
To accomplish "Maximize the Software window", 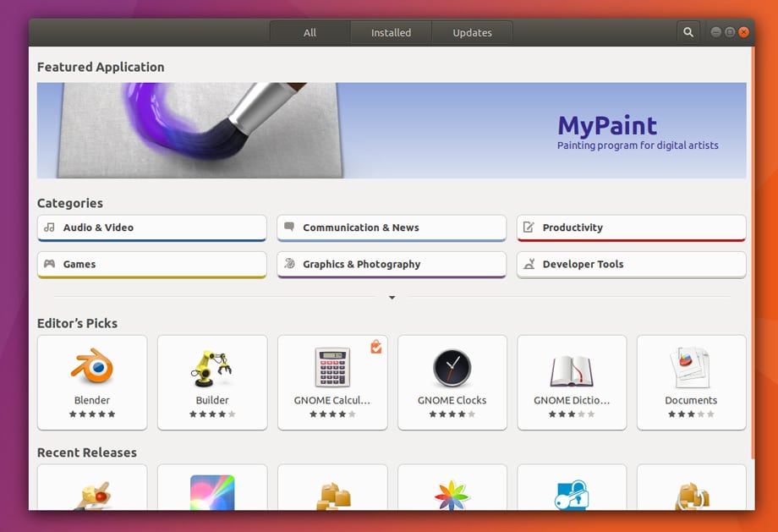I will [x=729, y=32].
